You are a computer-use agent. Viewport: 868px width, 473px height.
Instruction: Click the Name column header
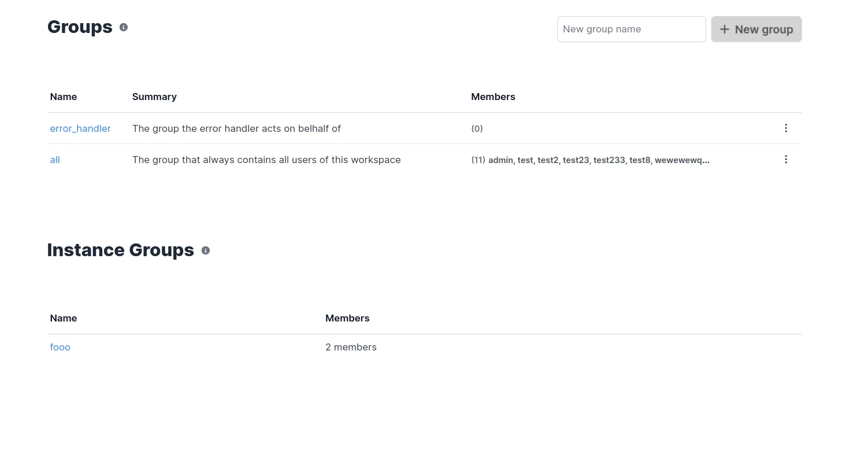tap(64, 97)
